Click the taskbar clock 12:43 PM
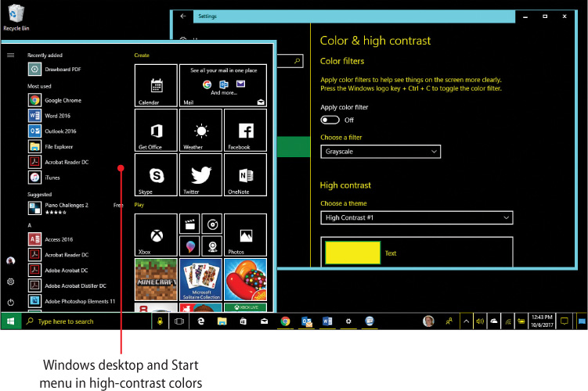The height and width of the screenshot is (391, 588). (542, 321)
